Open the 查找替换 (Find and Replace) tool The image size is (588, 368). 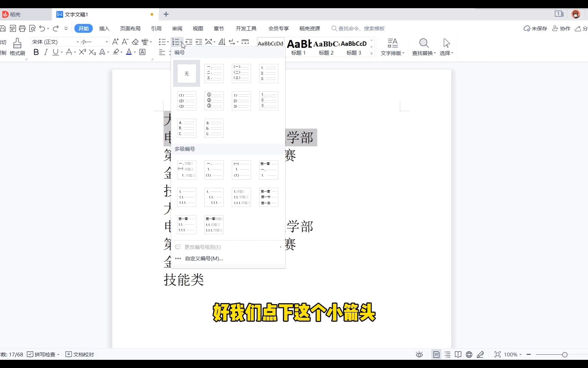point(423,47)
